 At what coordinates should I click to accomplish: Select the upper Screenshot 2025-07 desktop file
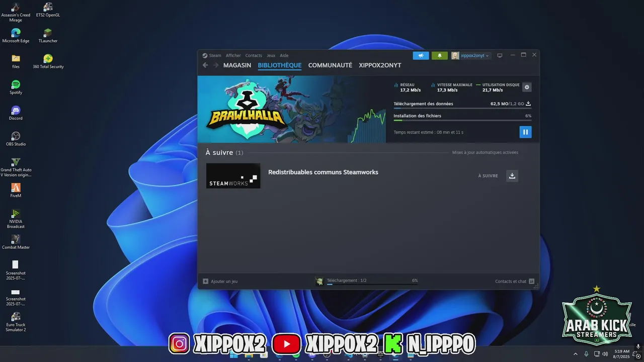click(x=16, y=270)
